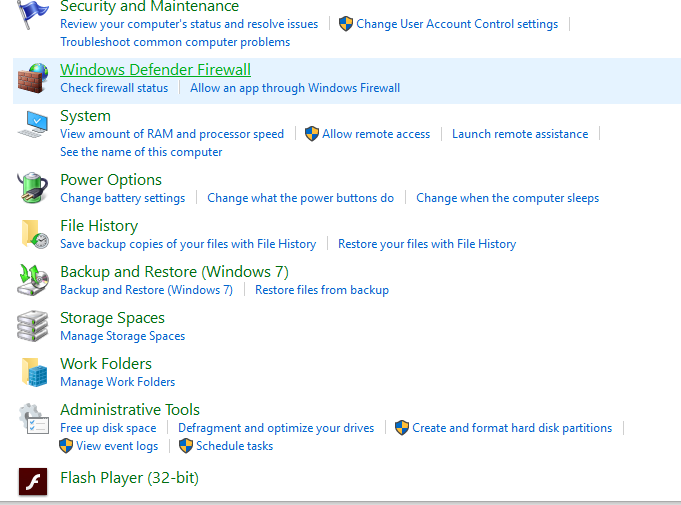Click Restore your files with File History
Screen dimensions: 681x505
point(427,244)
